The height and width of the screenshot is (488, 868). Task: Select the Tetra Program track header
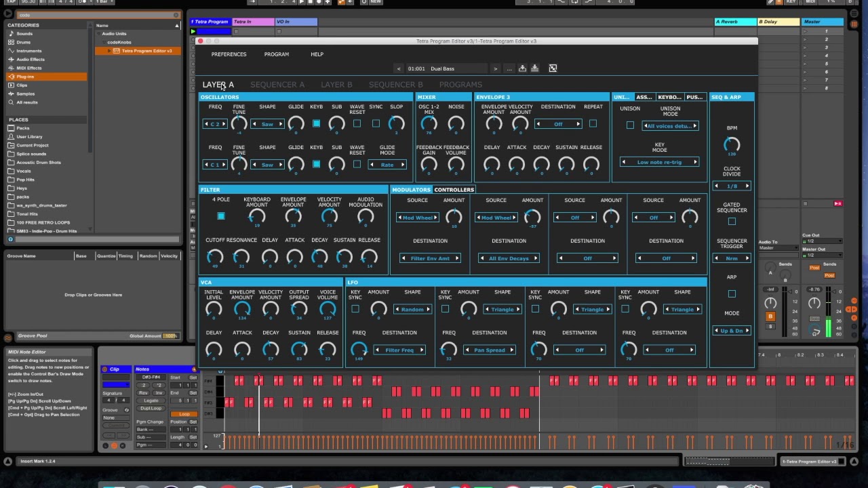210,22
